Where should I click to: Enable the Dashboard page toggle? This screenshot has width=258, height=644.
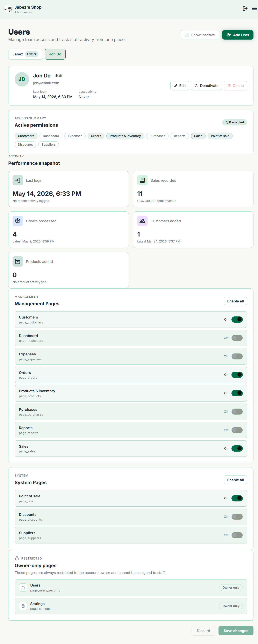click(x=237, y=338)
